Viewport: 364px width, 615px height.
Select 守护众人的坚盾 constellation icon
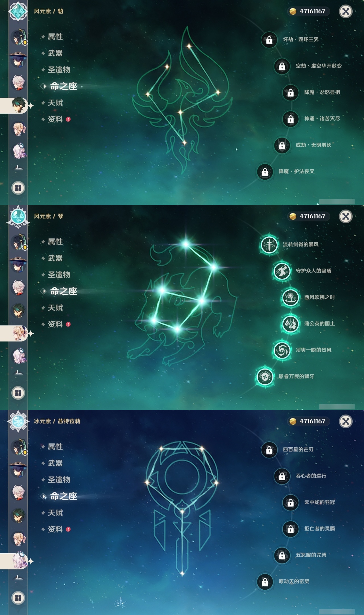(x=282, y=271)
